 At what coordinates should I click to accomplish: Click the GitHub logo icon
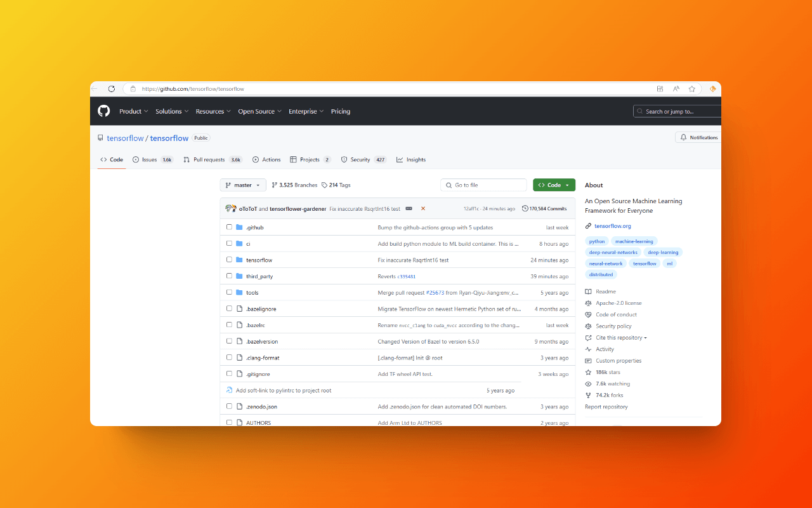103,111
